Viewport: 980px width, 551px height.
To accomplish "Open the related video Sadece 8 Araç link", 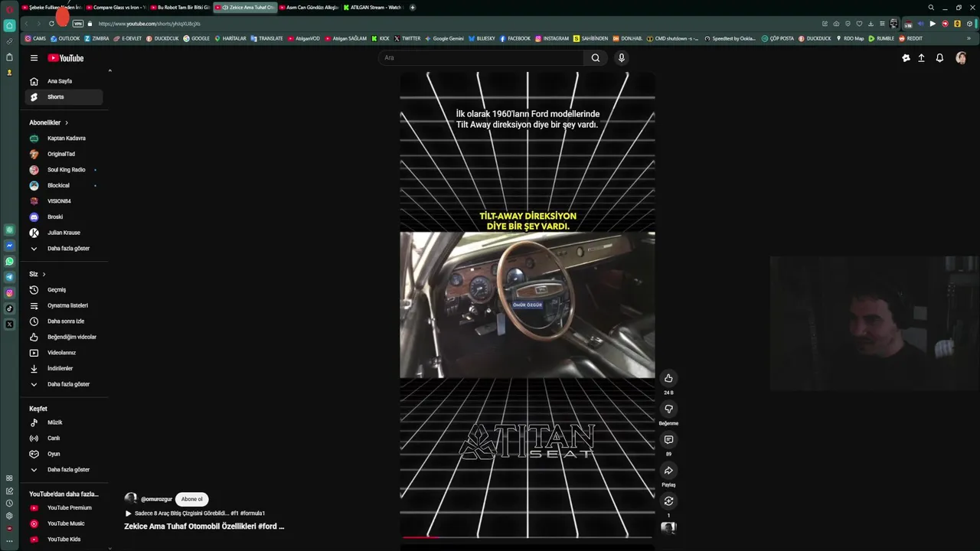I will (195, 514).
